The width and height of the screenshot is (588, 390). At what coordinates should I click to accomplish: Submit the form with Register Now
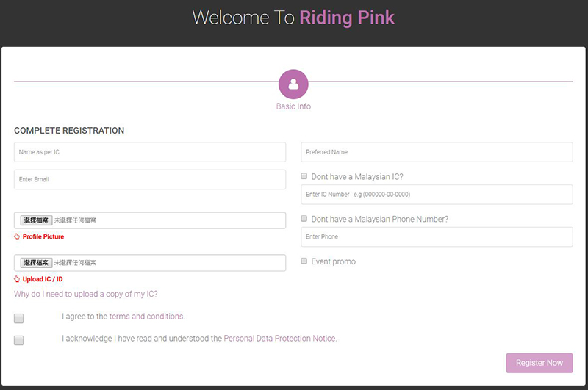click(x=539, y=363)
